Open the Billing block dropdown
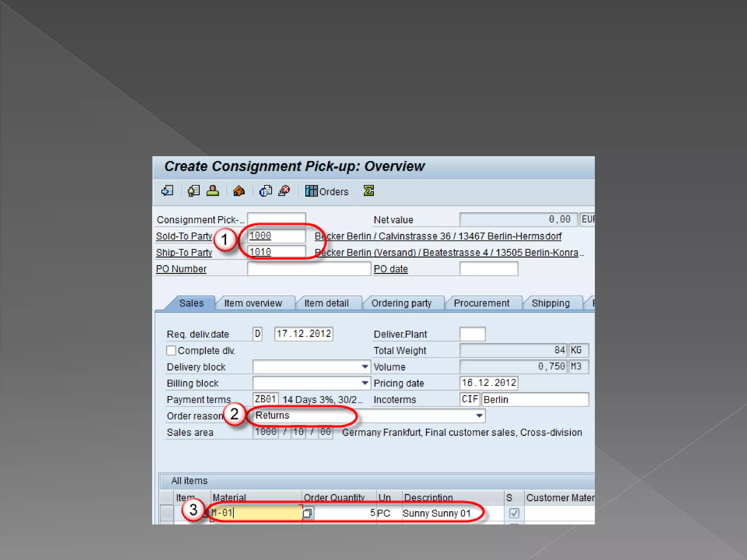This screenshot has width=747, height=560. [365, 383]
